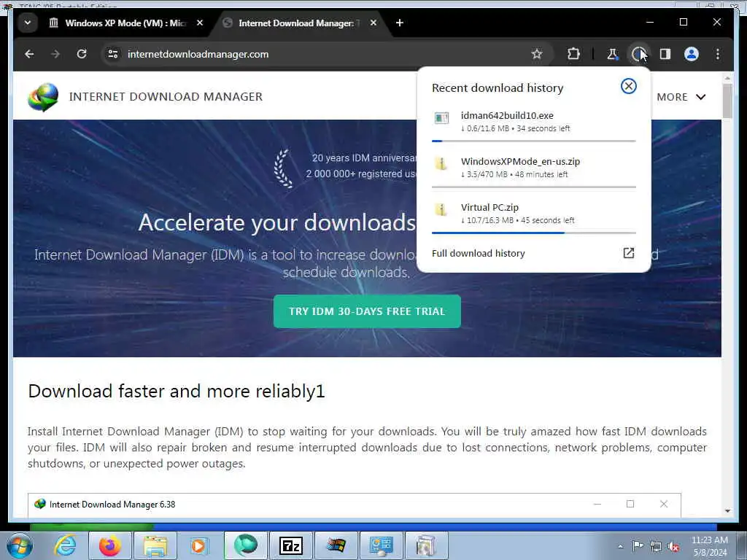Click the Virtual PC.zip progress bar

click(533, 233)
